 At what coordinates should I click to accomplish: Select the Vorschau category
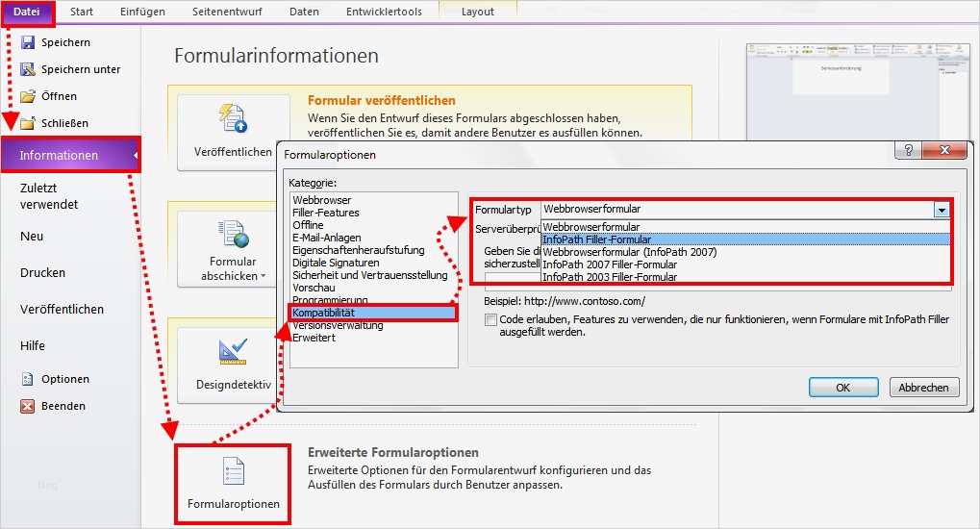(x=374, y=288)
